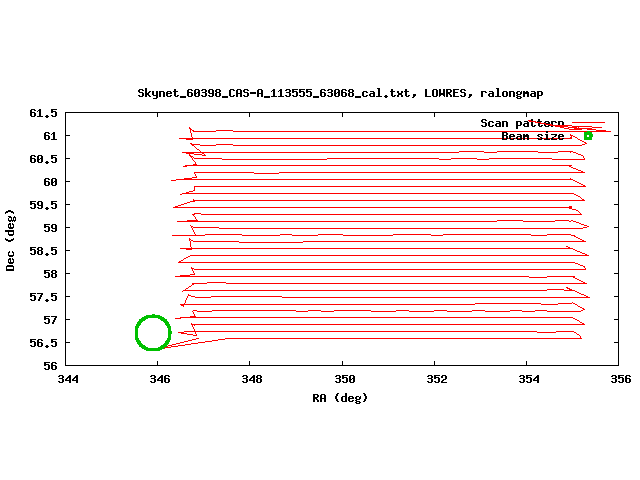Click the red scan pattern legend line sample
Viewport: 640px width, 480px height.
[x=588, y=122]
